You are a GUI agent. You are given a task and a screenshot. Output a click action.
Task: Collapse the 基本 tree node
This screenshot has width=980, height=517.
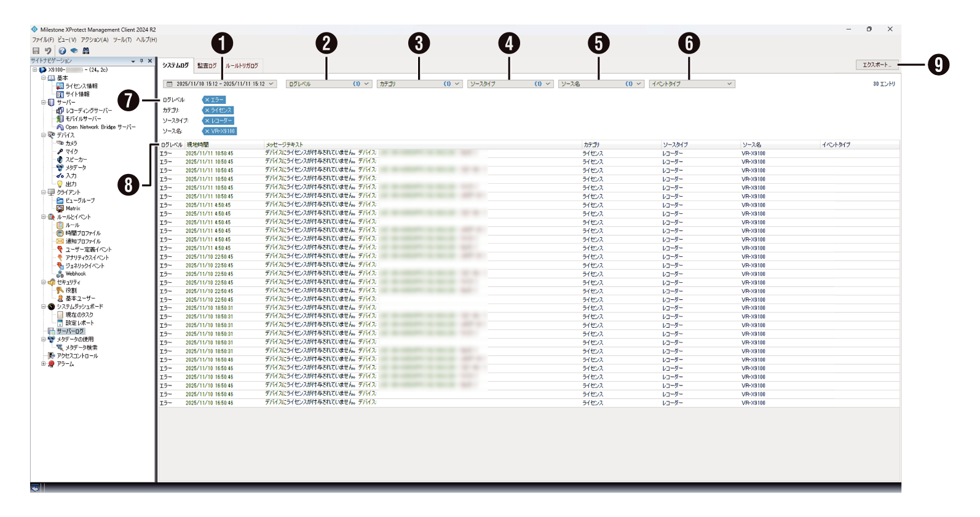point(44,78)
